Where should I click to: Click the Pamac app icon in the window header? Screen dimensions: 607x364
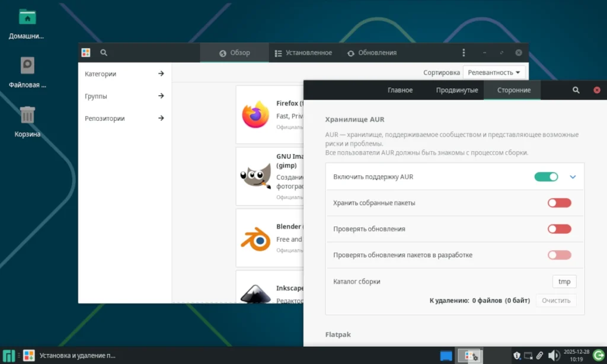86,53
